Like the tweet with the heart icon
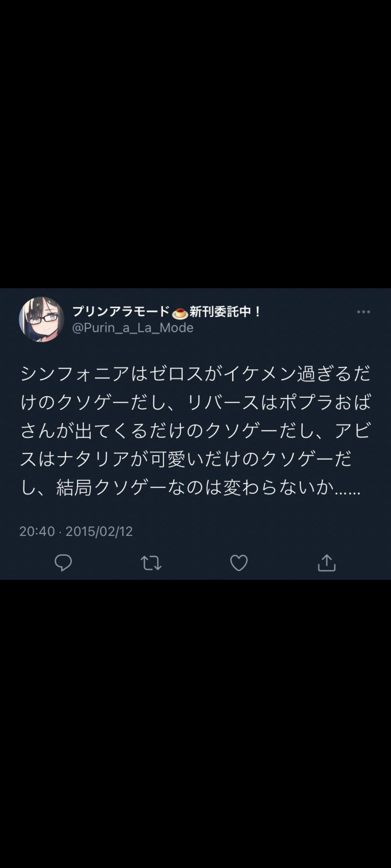391x868 pixels. click(239, 563)
